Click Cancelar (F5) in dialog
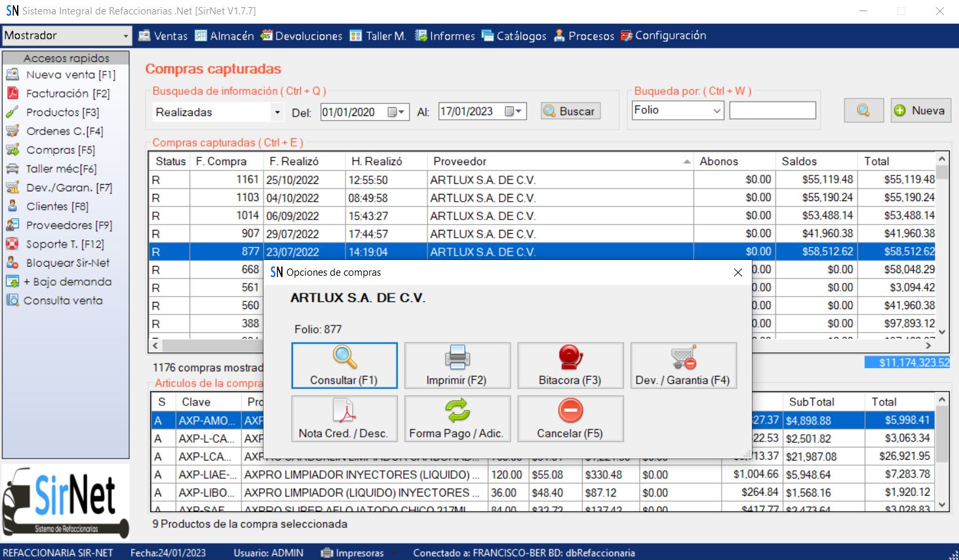 click(570, 419)
